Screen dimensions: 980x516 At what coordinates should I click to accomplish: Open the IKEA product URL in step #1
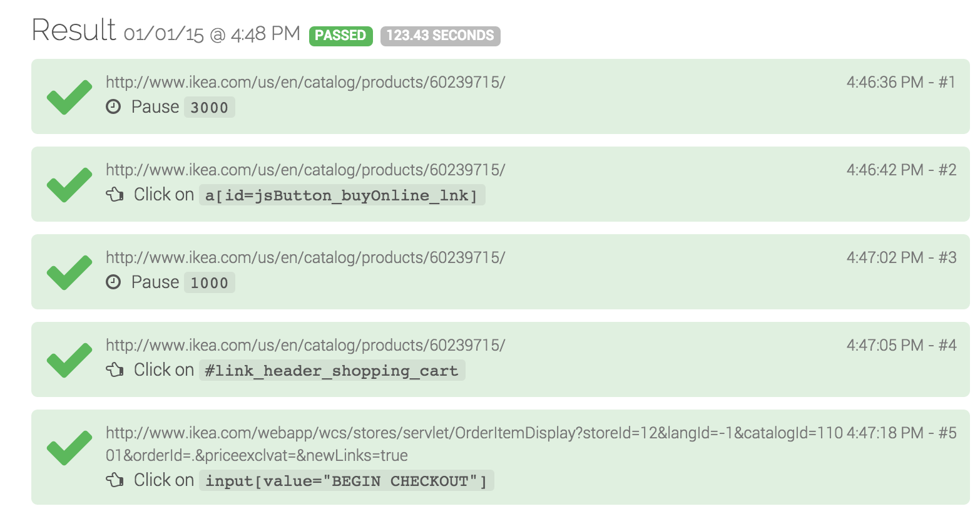pyautogui.click(x=305, y=82)
